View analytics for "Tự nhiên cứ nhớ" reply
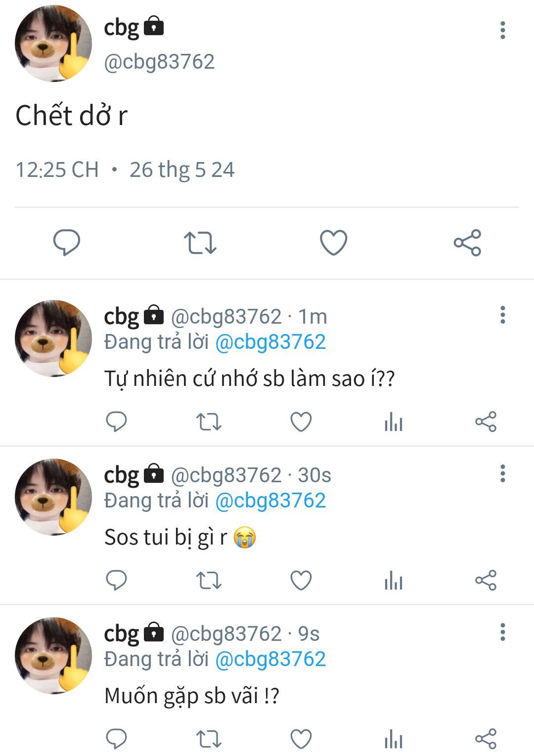 click(x=394, y=422)
